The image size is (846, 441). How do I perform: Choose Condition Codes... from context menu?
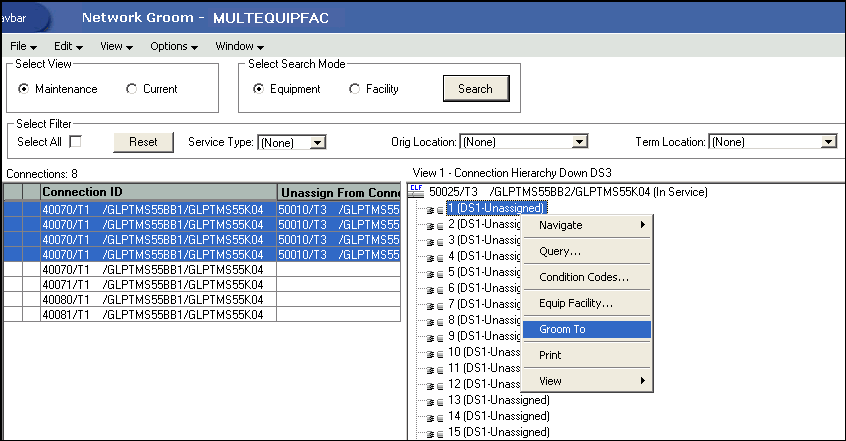(x=587, y=277)
